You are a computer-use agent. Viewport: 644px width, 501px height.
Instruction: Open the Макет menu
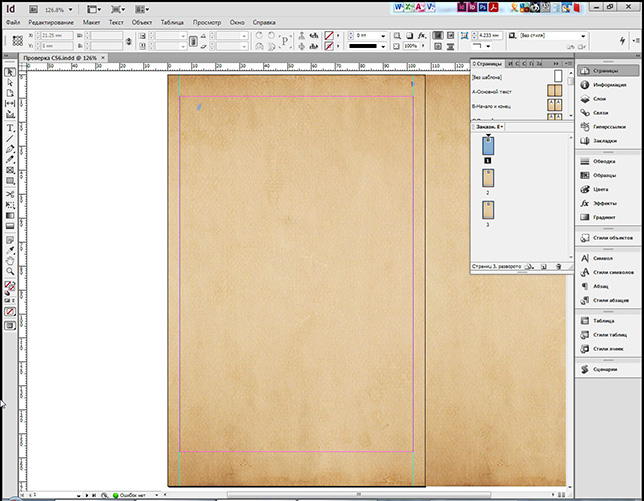pos(92,21)
